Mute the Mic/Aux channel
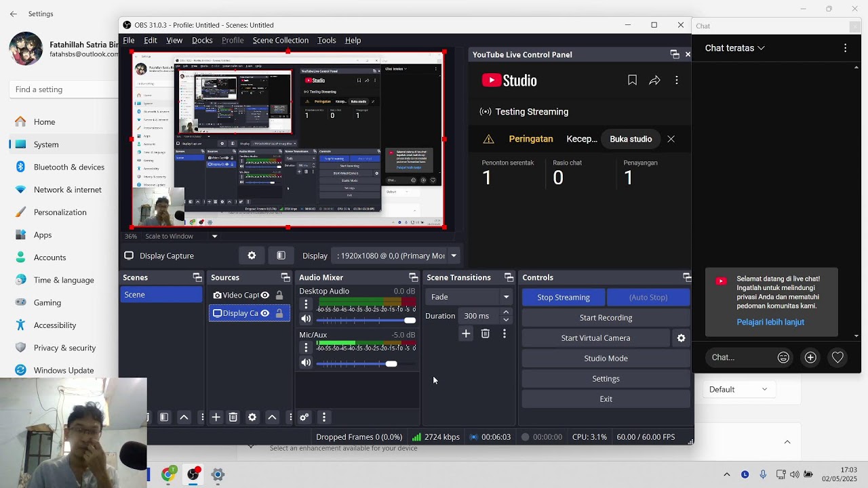 (306, 363)
